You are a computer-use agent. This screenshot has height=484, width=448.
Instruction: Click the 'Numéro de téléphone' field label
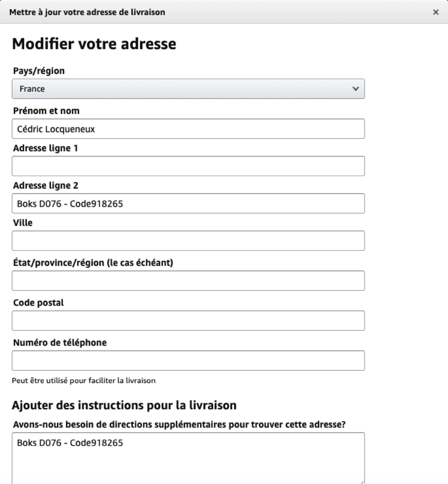[x=60, y=342]
